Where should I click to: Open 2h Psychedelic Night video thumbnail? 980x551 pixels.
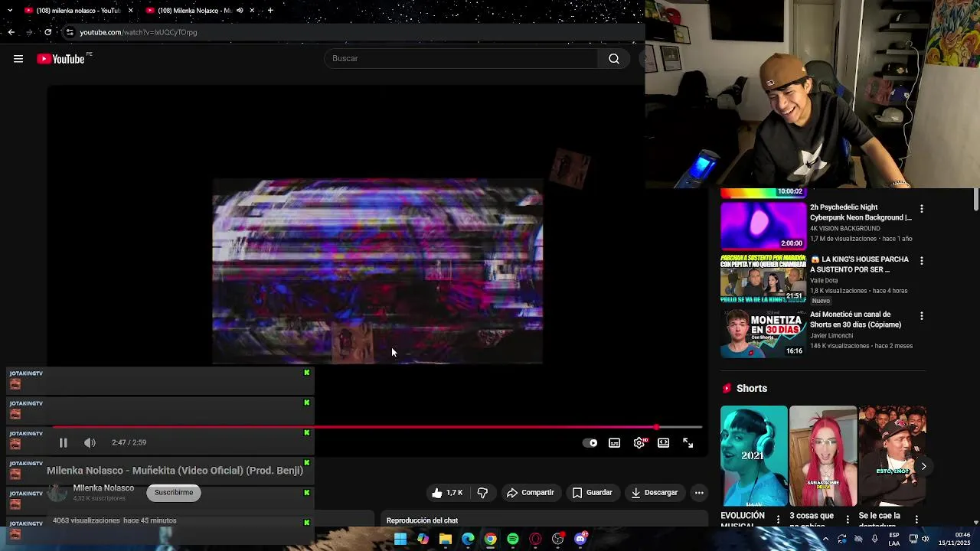tap(763, 226)
